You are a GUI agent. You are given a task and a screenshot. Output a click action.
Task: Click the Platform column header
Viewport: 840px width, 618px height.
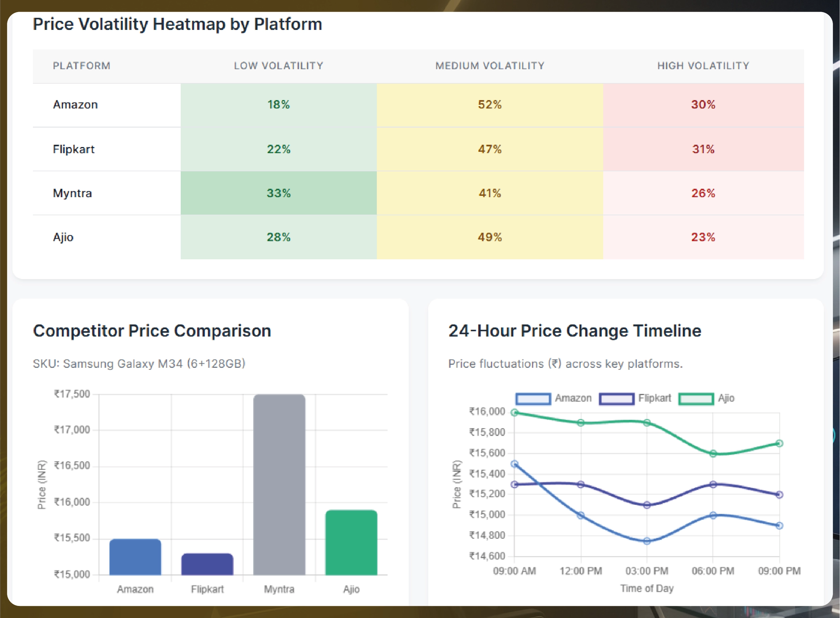[x=82, y=66]
